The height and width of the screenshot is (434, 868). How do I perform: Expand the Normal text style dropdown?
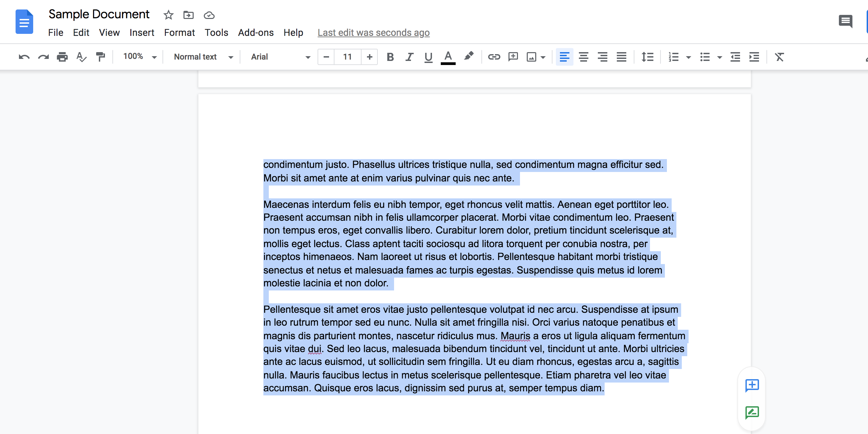click(201, 57)
